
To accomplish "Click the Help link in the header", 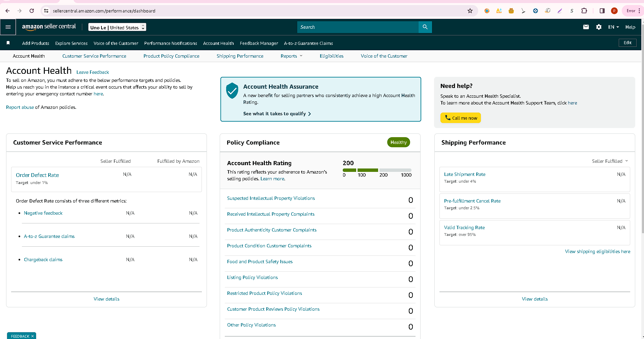I will (630, 27).
